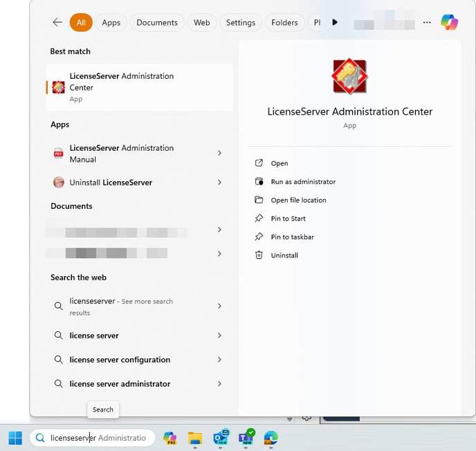
Task: Choose Run as administrator
Action: click(303, 181)
